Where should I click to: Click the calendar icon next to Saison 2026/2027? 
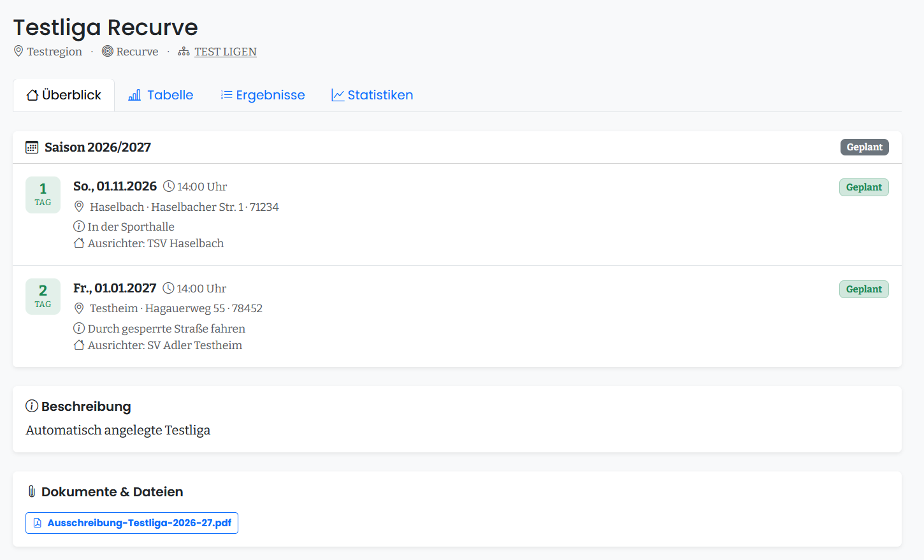pos(32,147)
